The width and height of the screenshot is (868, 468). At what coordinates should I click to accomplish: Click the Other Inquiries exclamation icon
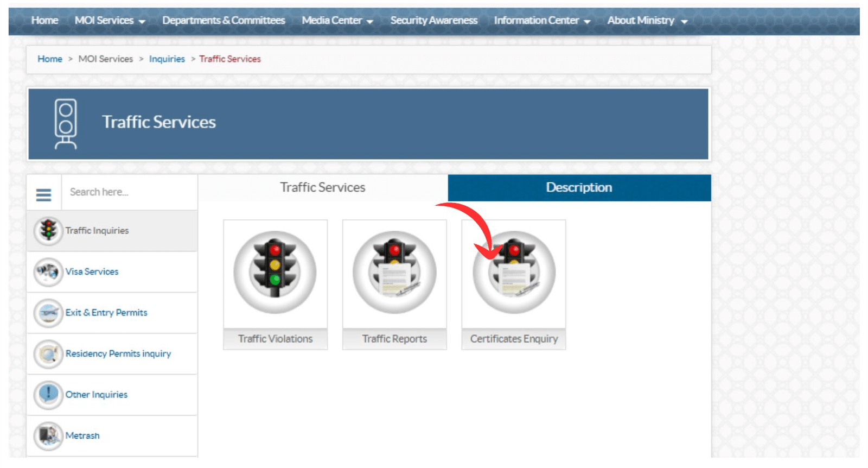pyautogui.click(x=48, y=395)
